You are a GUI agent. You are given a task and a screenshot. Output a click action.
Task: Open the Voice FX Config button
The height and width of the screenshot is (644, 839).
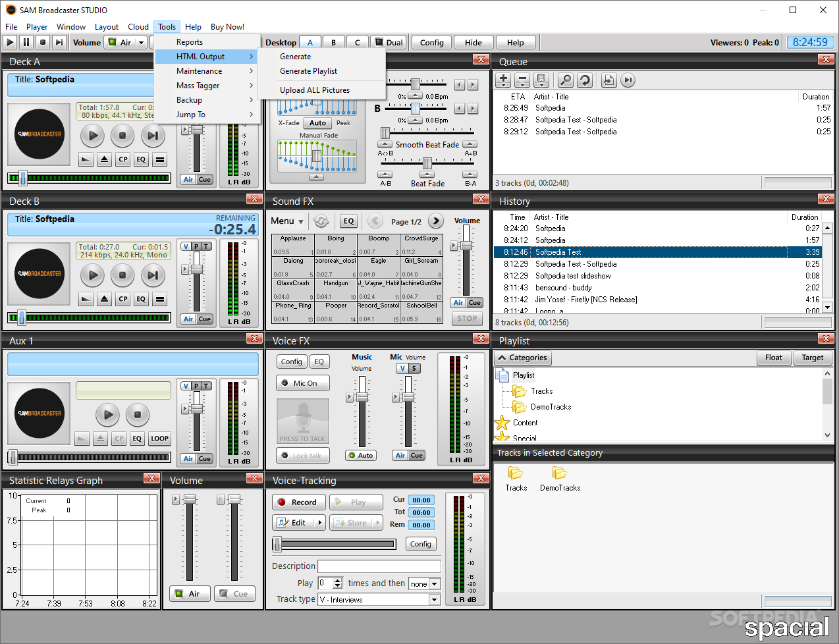point(292,362)
